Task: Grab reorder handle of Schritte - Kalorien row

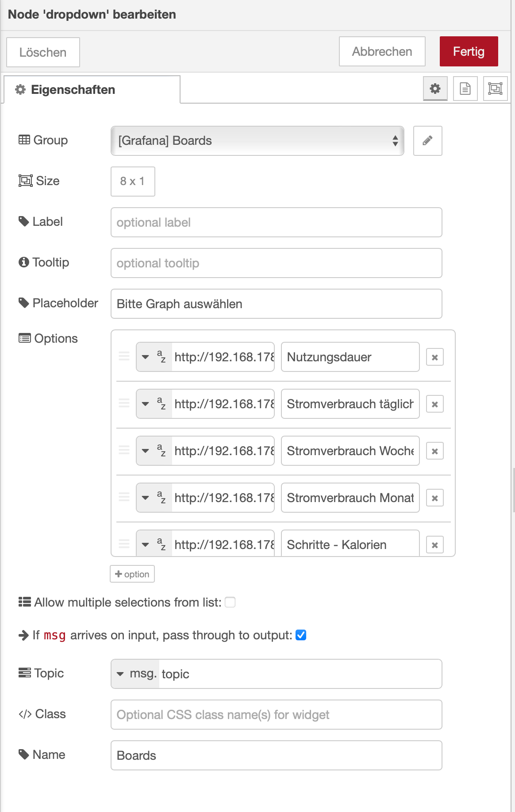Action: point(124,544)
